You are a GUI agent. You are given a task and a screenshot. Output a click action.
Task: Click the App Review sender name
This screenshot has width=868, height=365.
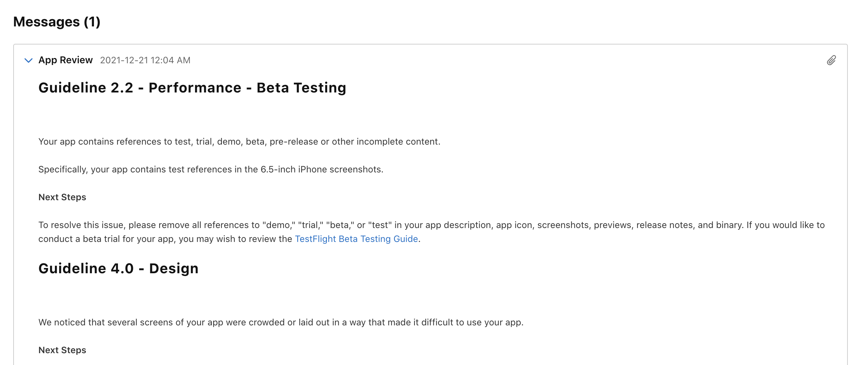[65, 60]
